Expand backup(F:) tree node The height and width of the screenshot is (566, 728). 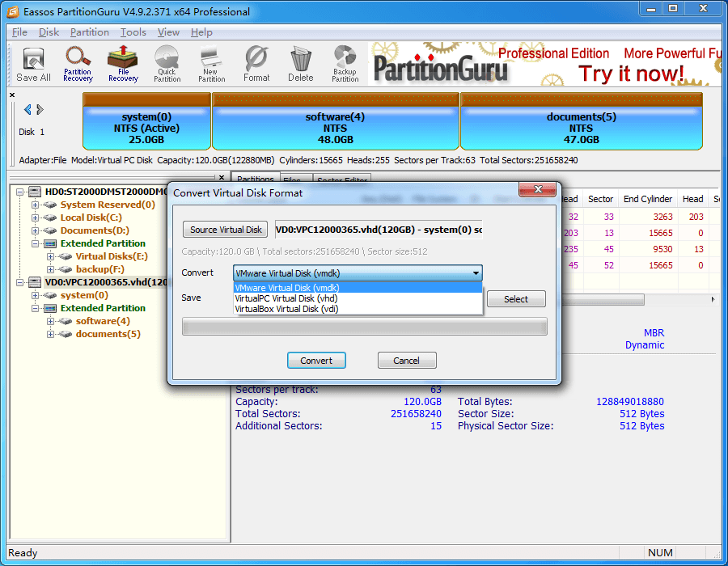[x=50, y=269]
